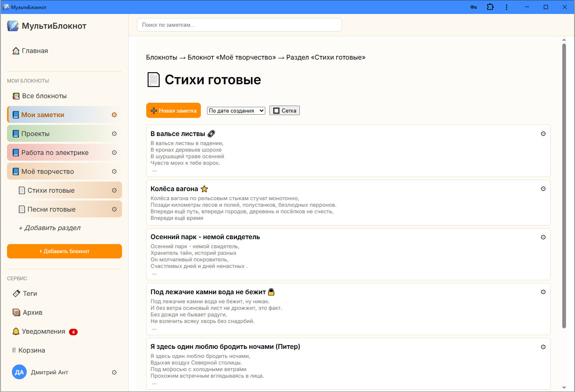Open the По дате создания sort dropdown
575x392 pixels.
236,111
